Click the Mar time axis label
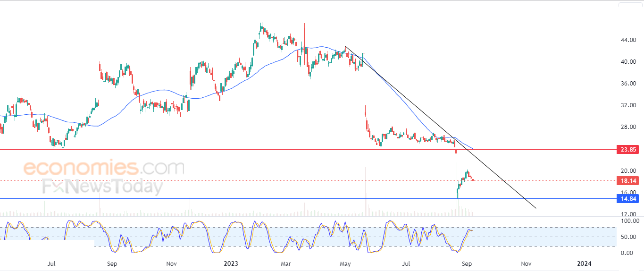This screenshot has width=644, height=272. pos(286,263)
